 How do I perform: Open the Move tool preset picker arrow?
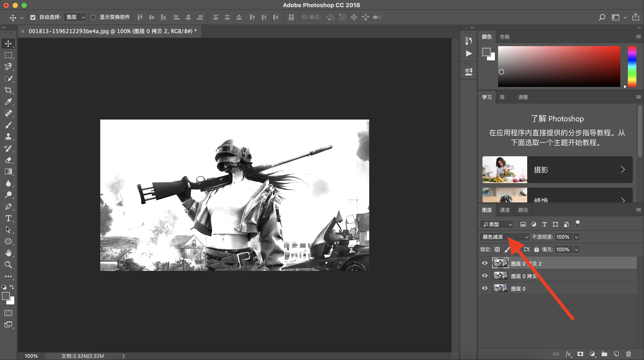pos(22,18)
